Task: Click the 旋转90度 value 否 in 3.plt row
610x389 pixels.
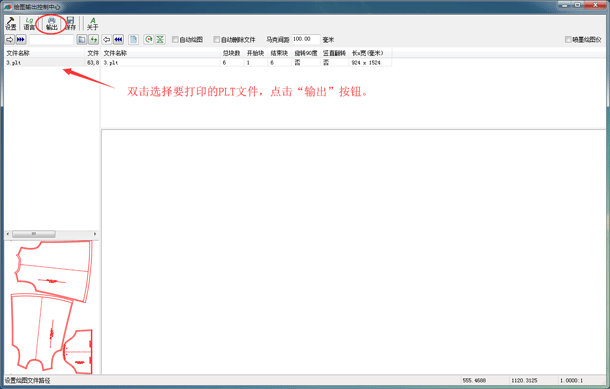Action: pos(297,63)
